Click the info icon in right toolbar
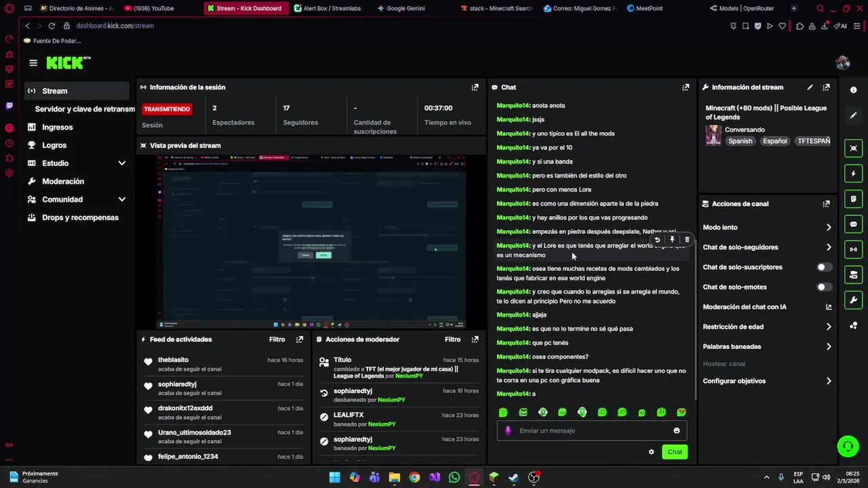The width and height of the screenshot is (868, 488). pos(853,90)
